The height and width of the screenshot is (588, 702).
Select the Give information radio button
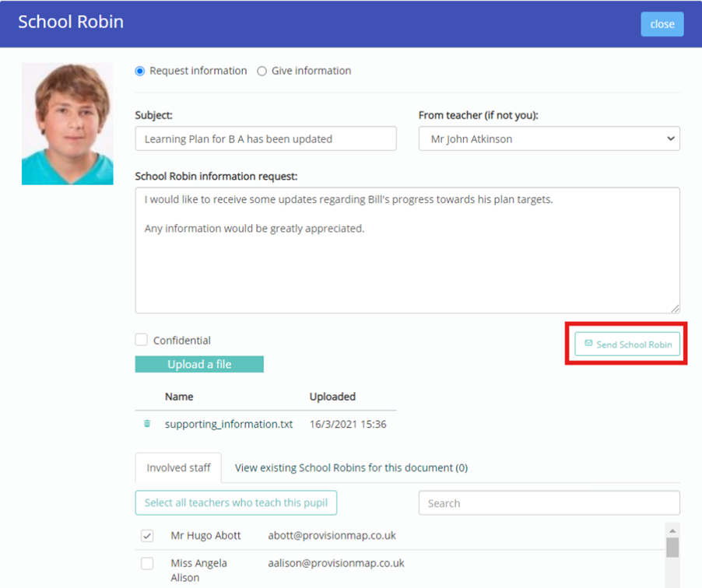click(x=262, y=71)
